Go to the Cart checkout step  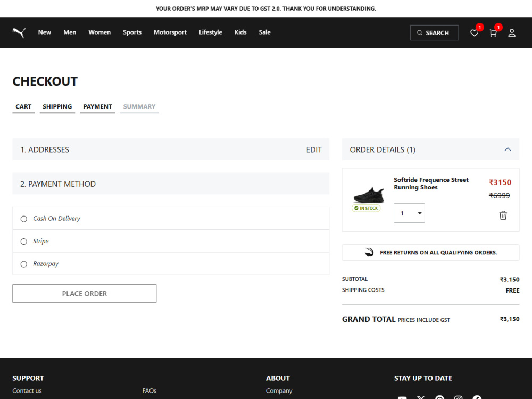(23, 106)
